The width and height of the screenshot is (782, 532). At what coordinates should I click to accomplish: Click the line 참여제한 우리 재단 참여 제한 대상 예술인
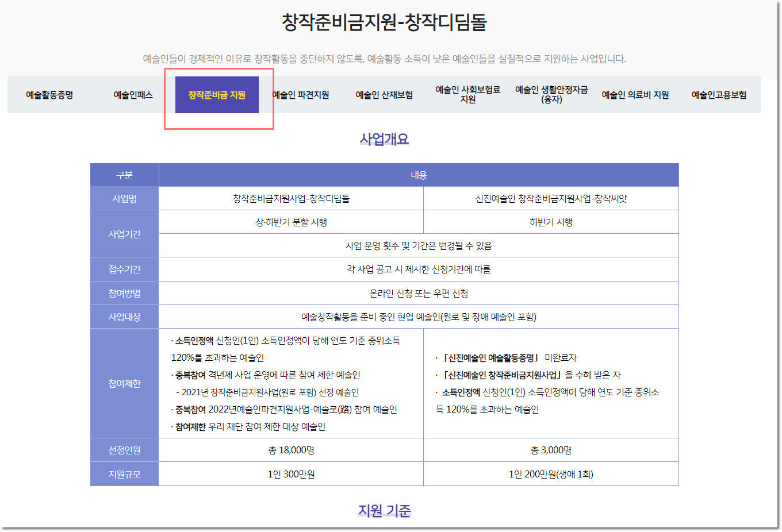point(248,427)
